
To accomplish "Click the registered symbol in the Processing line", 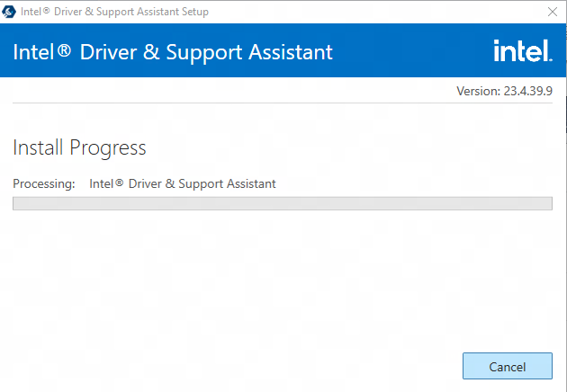I will click(x=120, y=183).
